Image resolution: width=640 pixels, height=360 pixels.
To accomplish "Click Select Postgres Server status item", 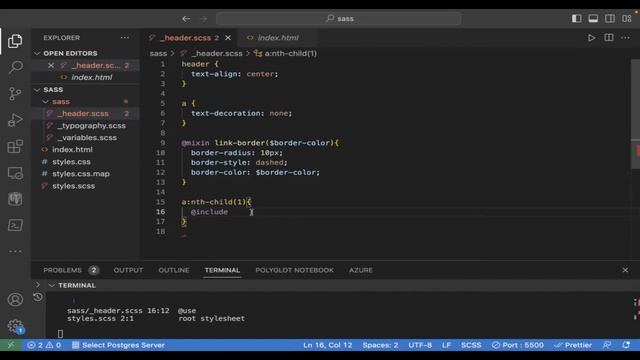I will [118, 345].
